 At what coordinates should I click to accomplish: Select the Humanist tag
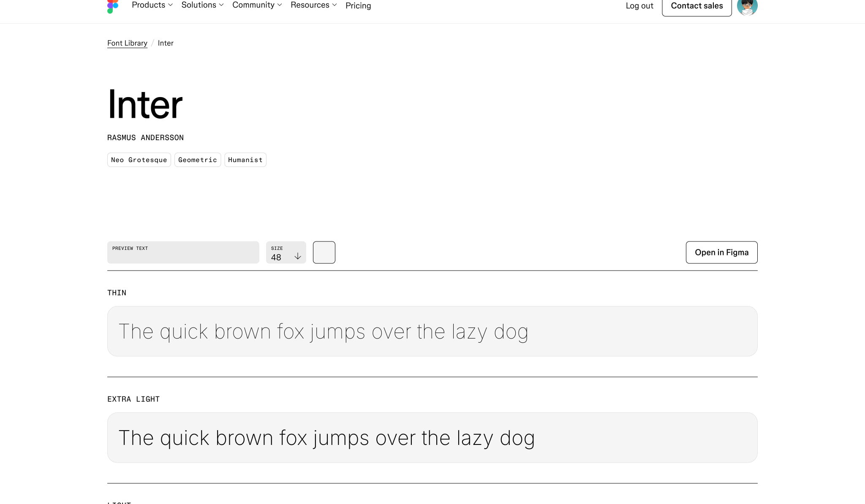[245, 160]
